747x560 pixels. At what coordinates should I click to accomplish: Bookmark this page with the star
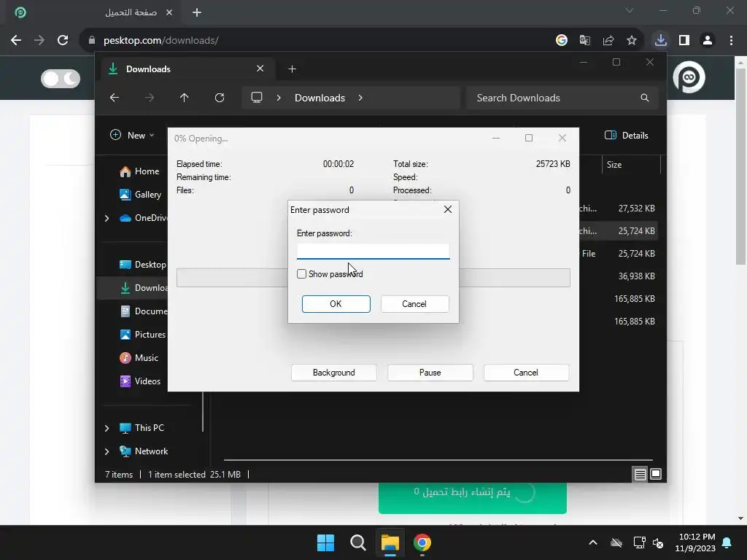(631, 41)
